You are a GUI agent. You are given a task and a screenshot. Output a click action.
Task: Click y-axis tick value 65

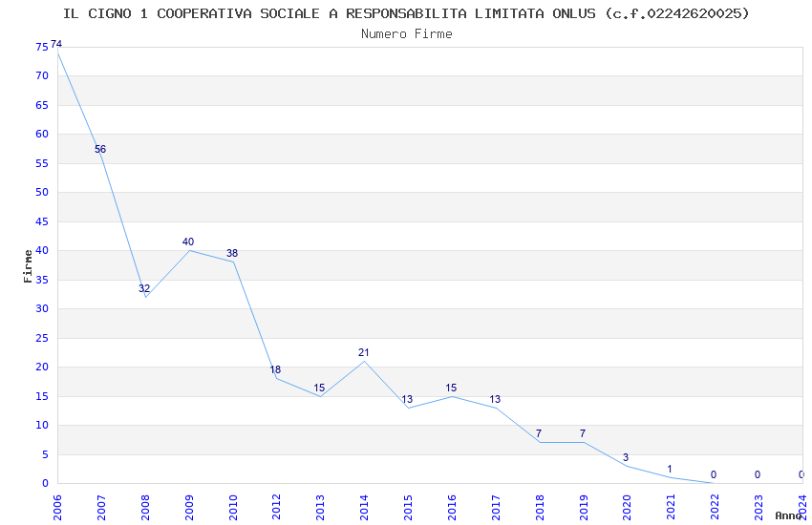pos(42,105)
